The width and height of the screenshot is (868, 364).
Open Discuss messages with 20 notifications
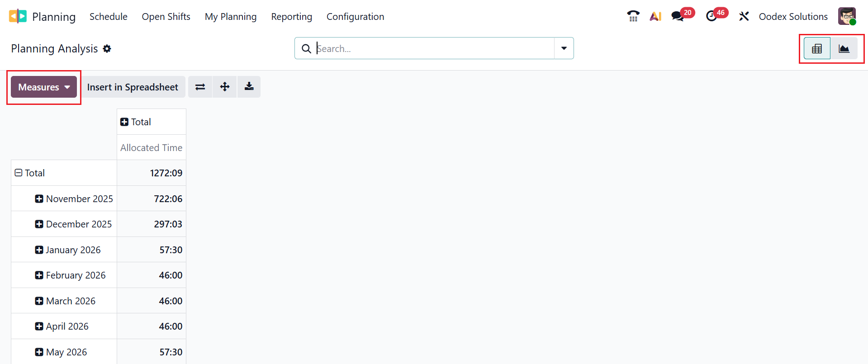coord(677,16)
